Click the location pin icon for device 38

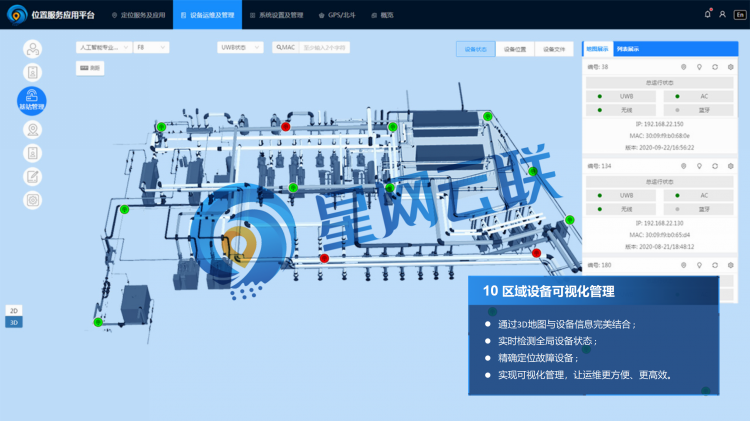683,67
